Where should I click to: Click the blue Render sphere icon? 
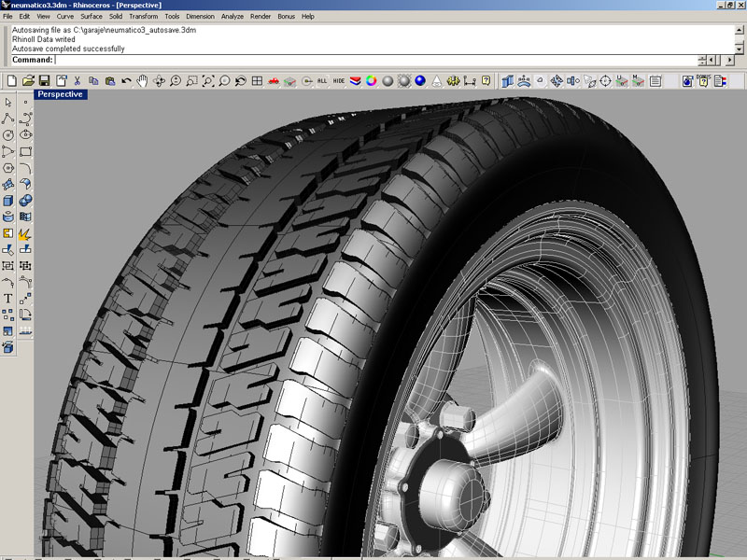pyautogui.click(x=420, y=81)
